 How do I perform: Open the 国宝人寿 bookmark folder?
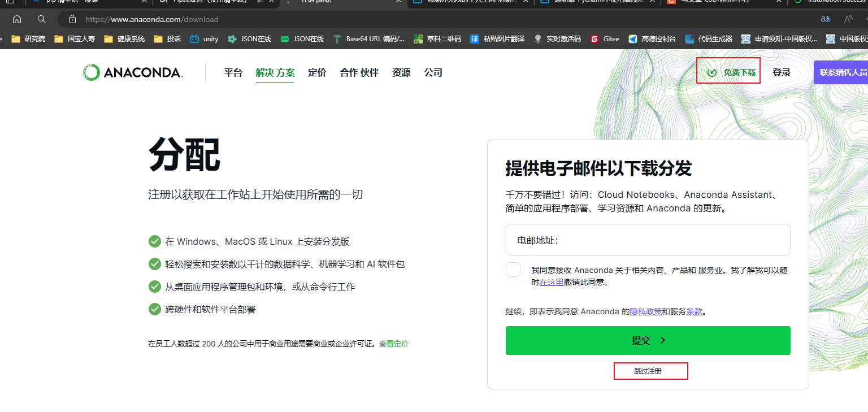(x=75, y=39)
